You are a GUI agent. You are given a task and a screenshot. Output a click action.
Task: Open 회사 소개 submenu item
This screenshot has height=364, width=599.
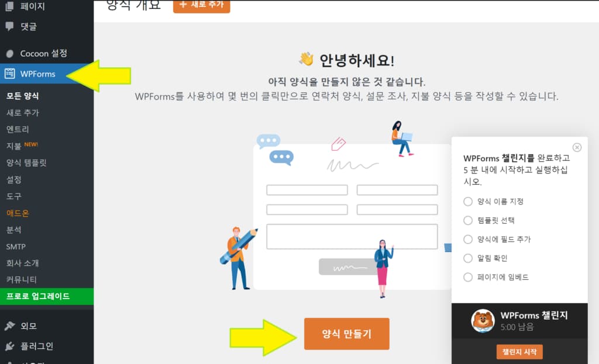pyautogui.click(x=23, y=263)
